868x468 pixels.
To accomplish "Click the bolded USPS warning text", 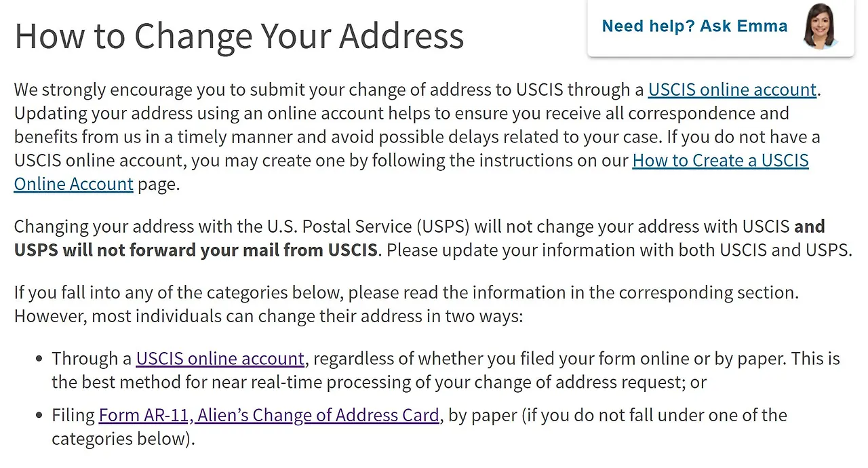I will point(196,250).
